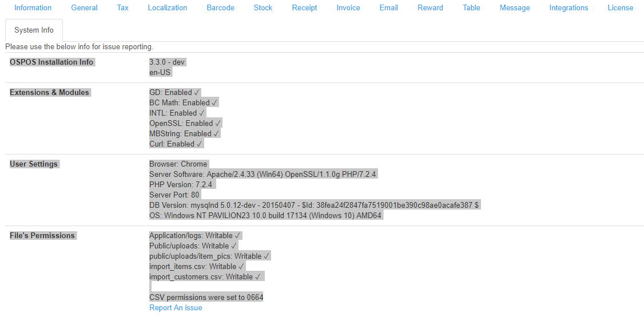
Task: Click the public/uploads/item_pics: Writable line
Action: 209,256
